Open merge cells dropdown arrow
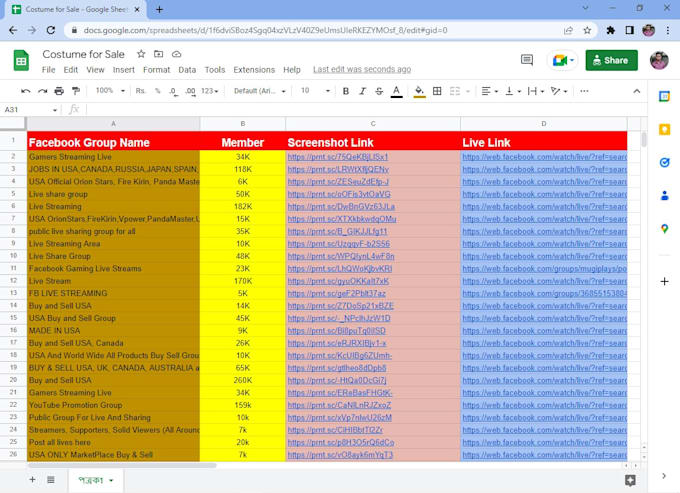Screen dimensions: 680x493 coord(468,91)
